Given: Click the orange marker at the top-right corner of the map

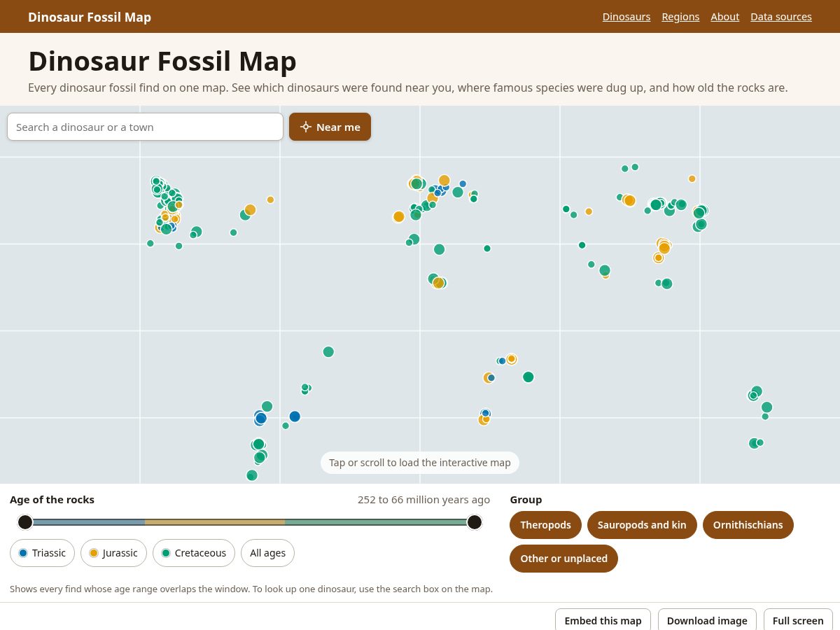Looking at the screenshot, I should [x=692, y=178].
